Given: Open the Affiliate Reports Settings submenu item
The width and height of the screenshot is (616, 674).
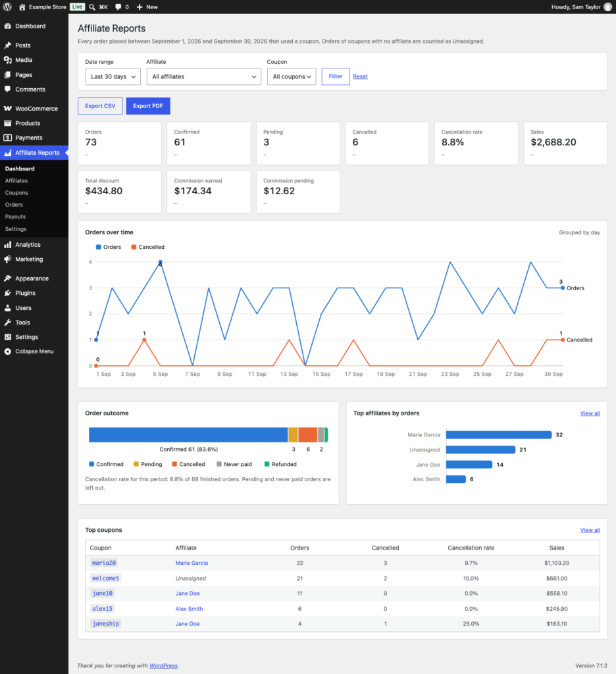Looking at the screenshot, I should coord(16,229).
